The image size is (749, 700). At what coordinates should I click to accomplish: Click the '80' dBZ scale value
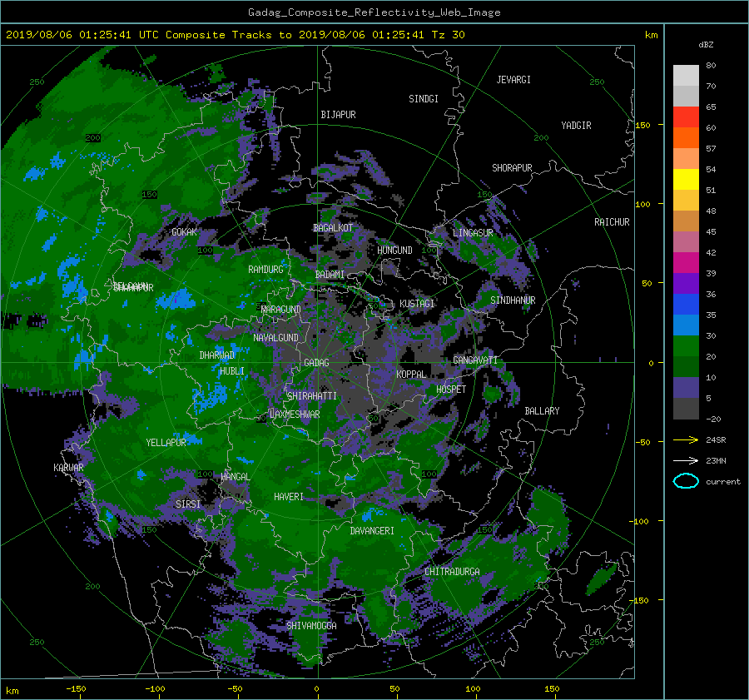click(711, 66)
